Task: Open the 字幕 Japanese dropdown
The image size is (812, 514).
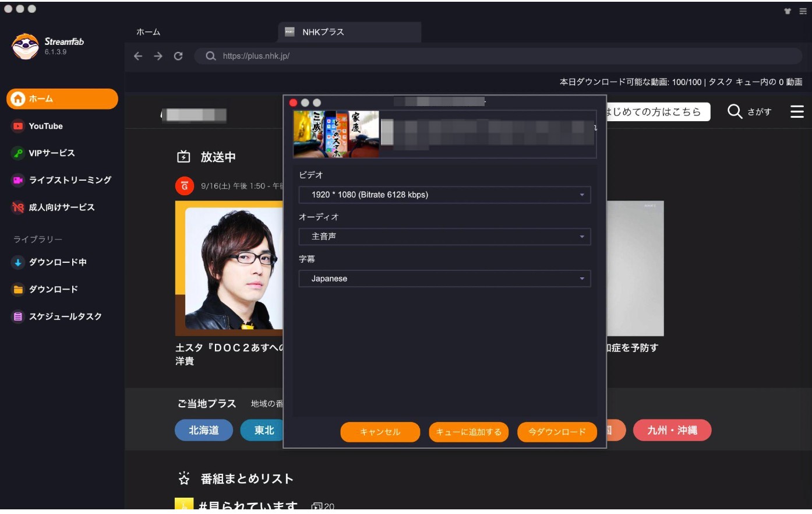Action: coord(444,279)
